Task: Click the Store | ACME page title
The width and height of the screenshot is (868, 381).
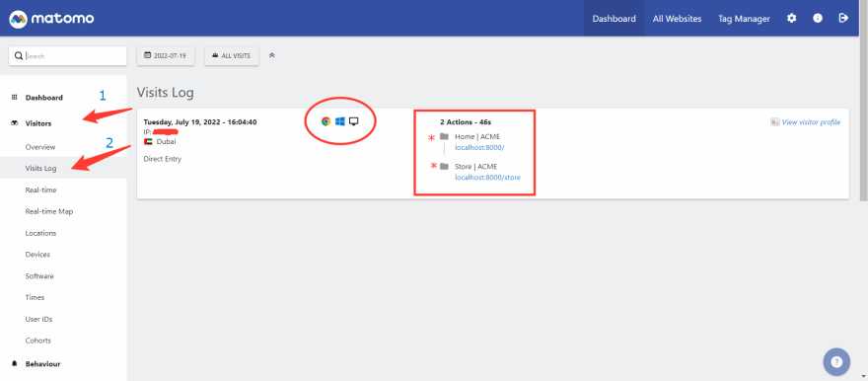Action: tap(476, 166)
